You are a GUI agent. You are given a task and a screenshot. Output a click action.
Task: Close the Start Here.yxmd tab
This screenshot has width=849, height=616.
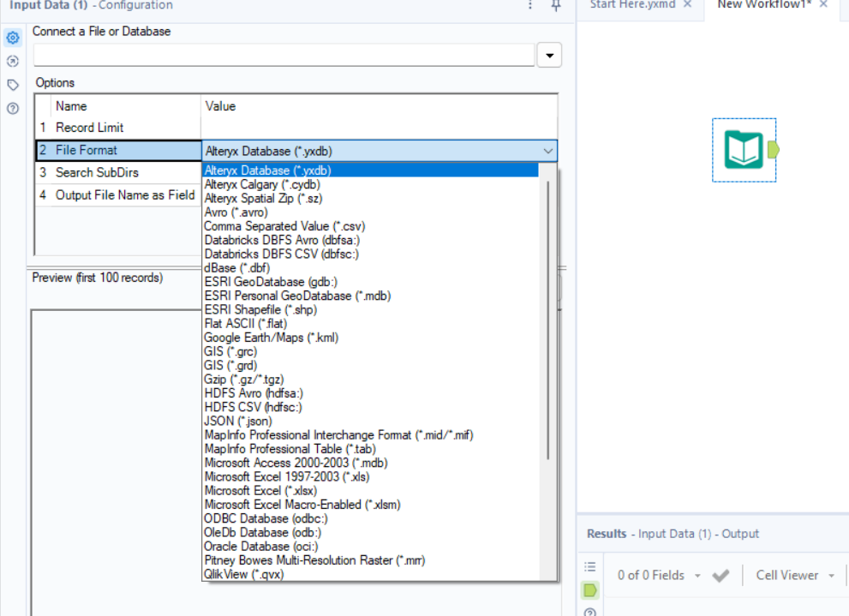tap(688, 4)
